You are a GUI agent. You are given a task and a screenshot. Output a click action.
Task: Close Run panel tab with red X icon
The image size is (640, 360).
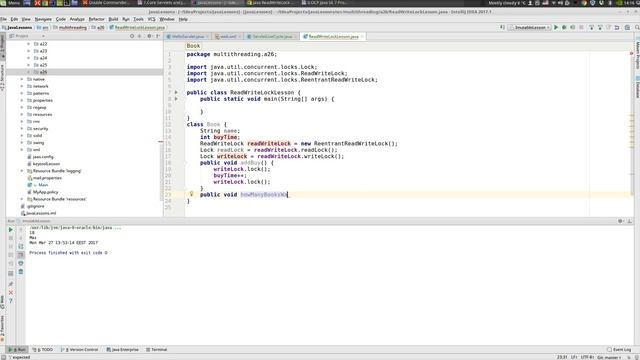tap(11, 293)
